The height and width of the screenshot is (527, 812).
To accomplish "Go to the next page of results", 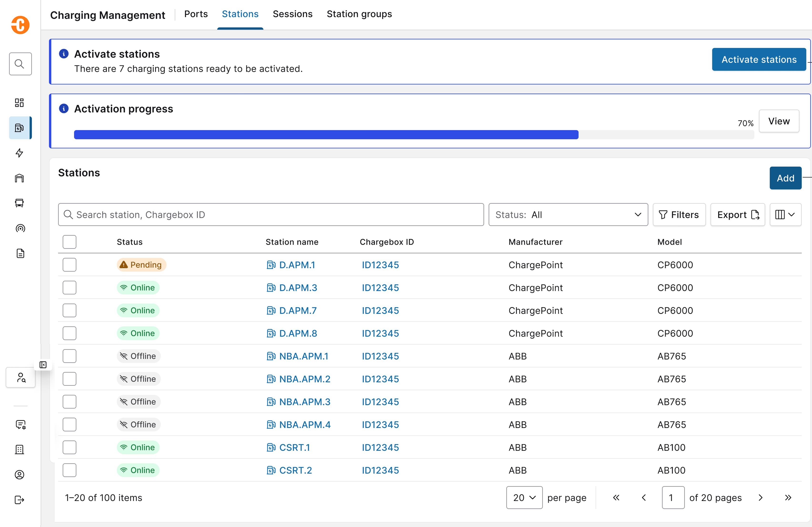I will 761,498.
